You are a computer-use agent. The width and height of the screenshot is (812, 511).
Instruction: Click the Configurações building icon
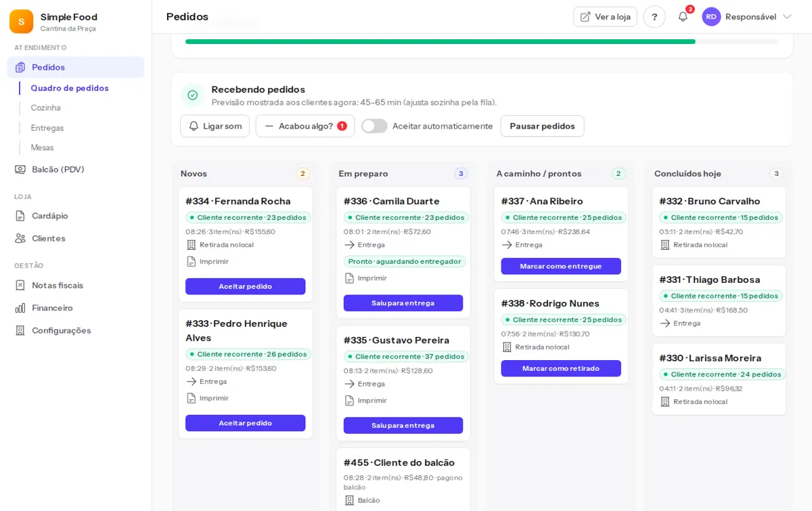(20, 330)
